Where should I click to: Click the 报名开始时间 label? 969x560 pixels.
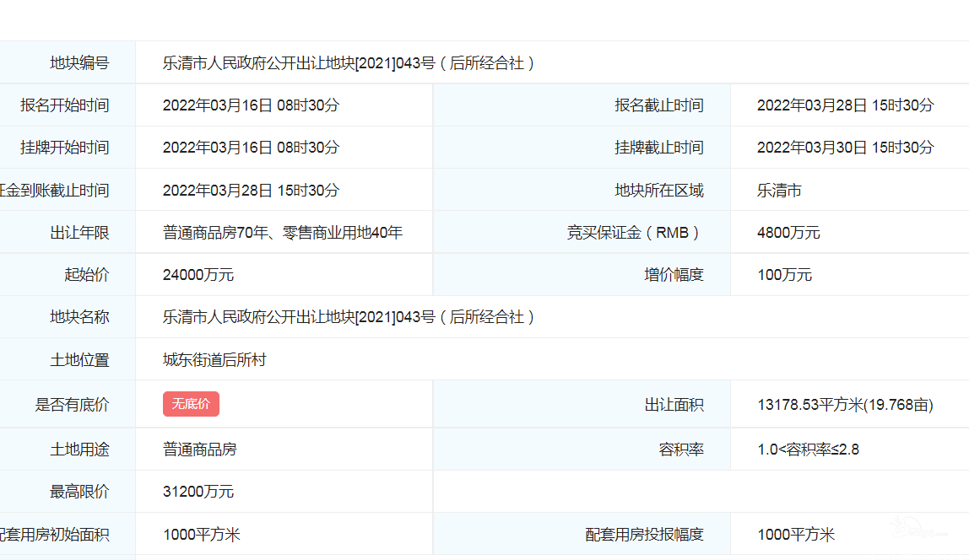tap(65, 105)
